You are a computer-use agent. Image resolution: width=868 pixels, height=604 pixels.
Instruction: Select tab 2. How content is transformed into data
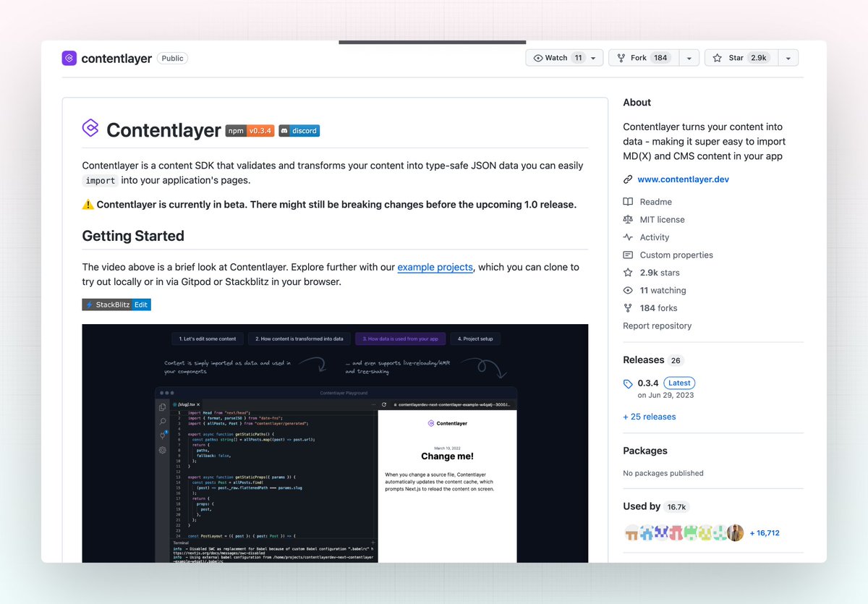tap(299, 339)
